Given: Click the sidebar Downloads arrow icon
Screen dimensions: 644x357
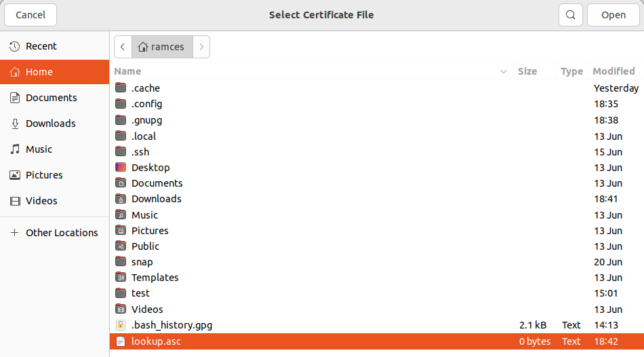Looking at the screenshot, I should tap(15, 124).
